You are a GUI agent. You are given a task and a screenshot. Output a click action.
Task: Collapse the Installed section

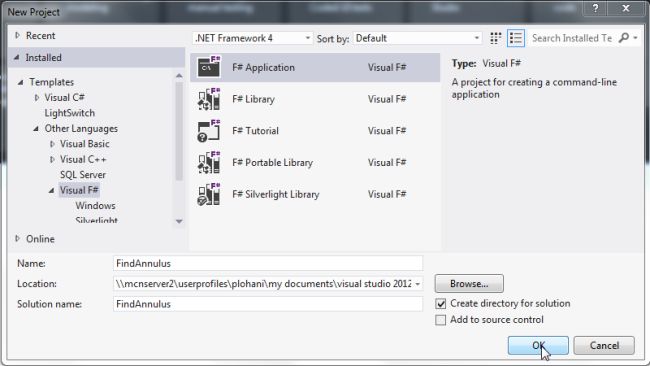(x=17, y=58)
